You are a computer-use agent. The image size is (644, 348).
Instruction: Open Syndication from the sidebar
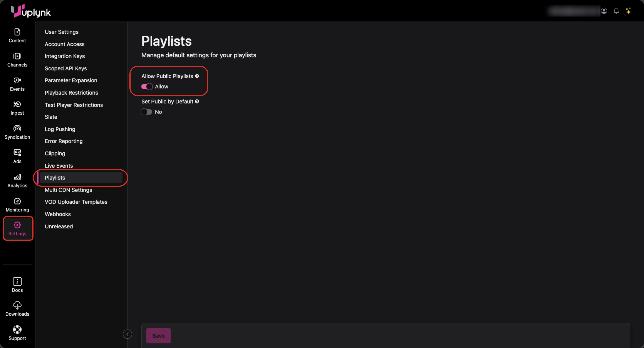coord(17,132)
